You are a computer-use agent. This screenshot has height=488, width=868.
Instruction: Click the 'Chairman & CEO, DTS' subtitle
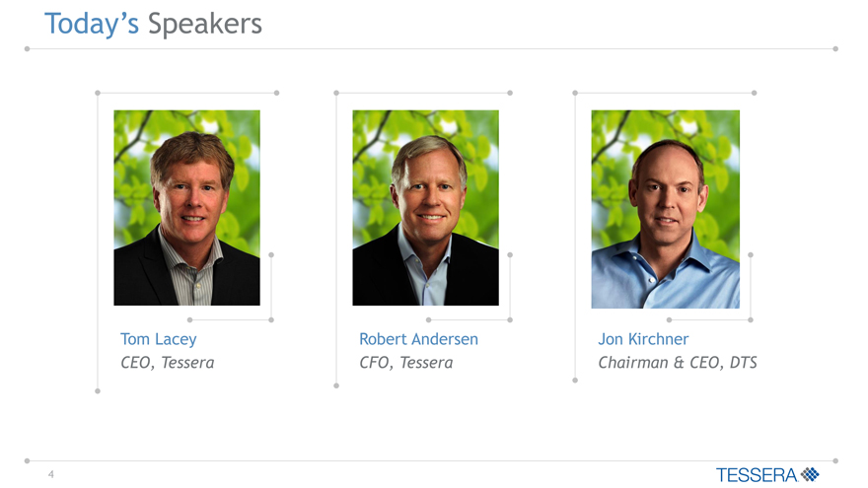coord(677,363)
